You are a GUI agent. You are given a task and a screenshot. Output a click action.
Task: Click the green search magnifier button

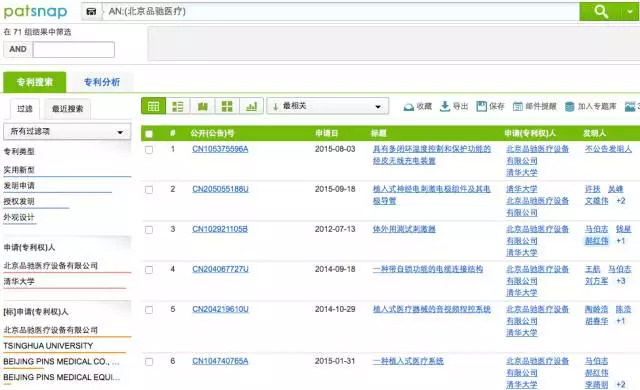pos(600,11)
